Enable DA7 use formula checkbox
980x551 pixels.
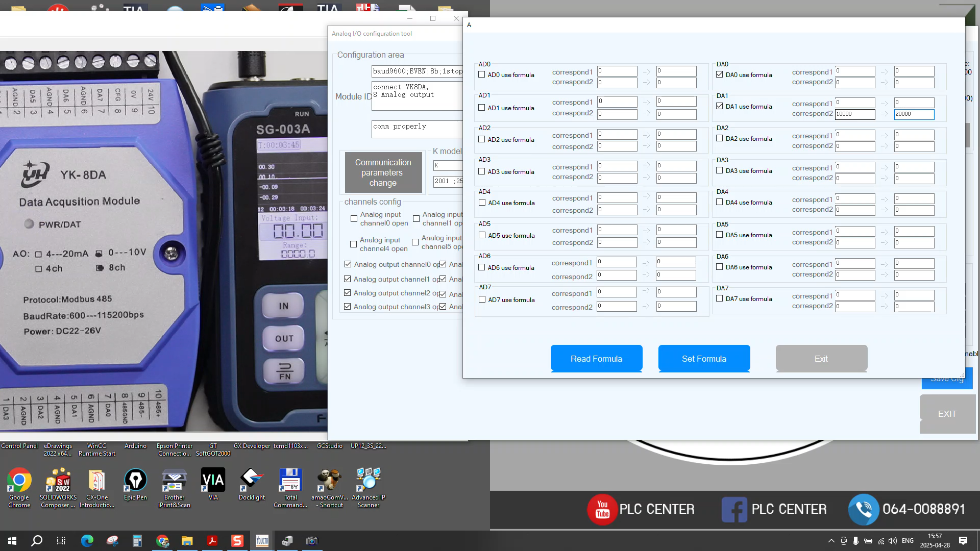coord(720,298)
